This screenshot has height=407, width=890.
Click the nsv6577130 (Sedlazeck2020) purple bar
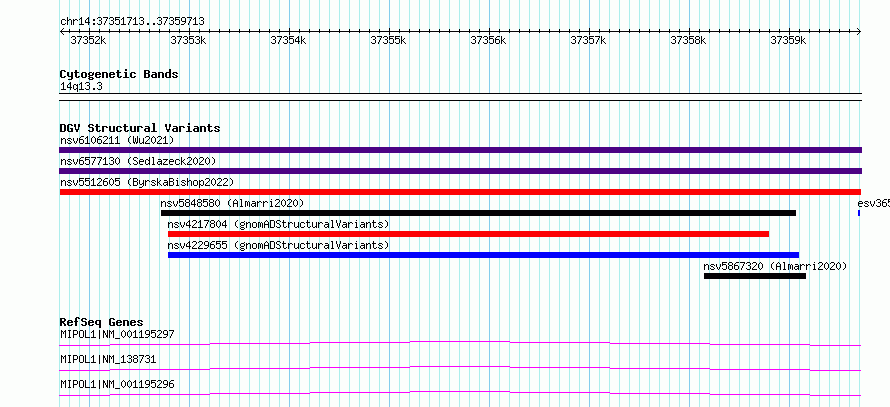pos(460,171)
